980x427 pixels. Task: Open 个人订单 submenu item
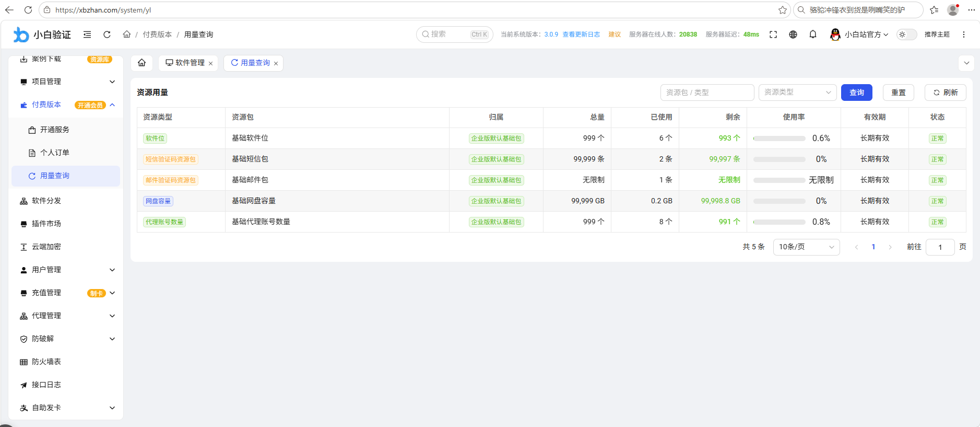coord(66,153)
